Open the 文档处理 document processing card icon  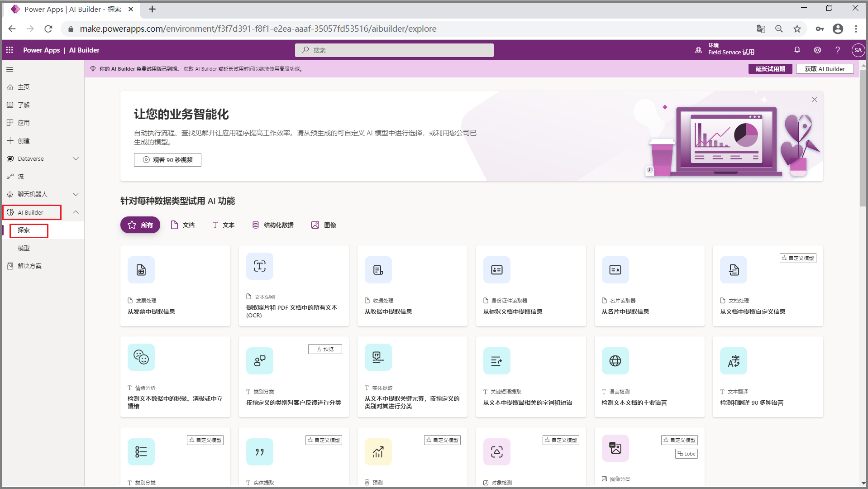click(x=734, y=270)
